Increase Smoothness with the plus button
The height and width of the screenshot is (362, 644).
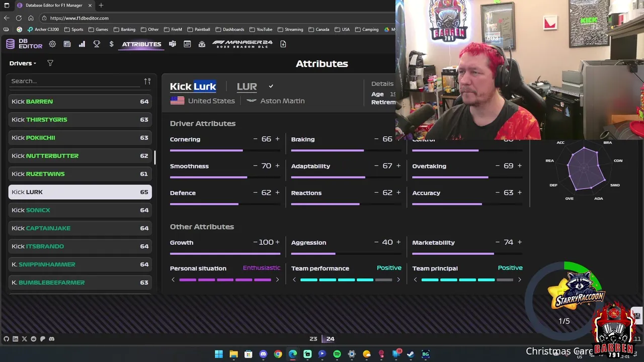click(277, 165)
